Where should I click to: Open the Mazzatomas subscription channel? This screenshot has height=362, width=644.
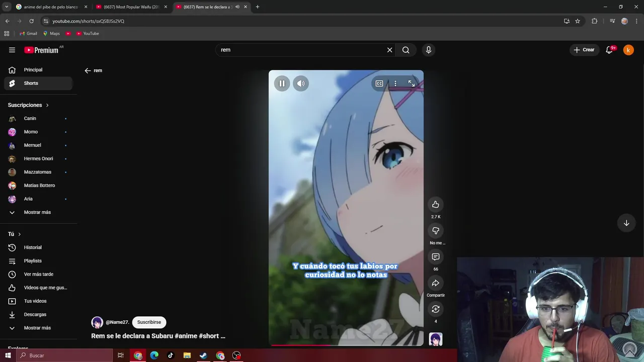pos(38,172)
